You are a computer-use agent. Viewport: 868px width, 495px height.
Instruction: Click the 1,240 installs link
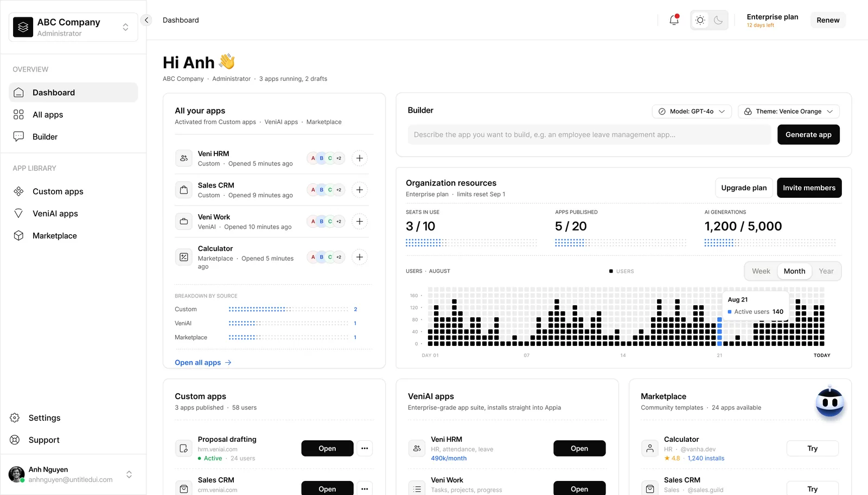point(706,459)
